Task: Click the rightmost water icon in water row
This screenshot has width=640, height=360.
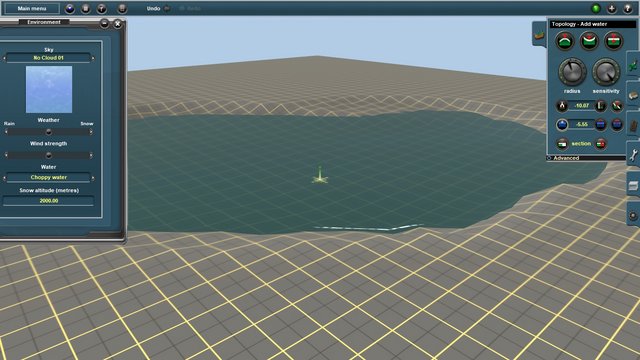Action: 617,124
